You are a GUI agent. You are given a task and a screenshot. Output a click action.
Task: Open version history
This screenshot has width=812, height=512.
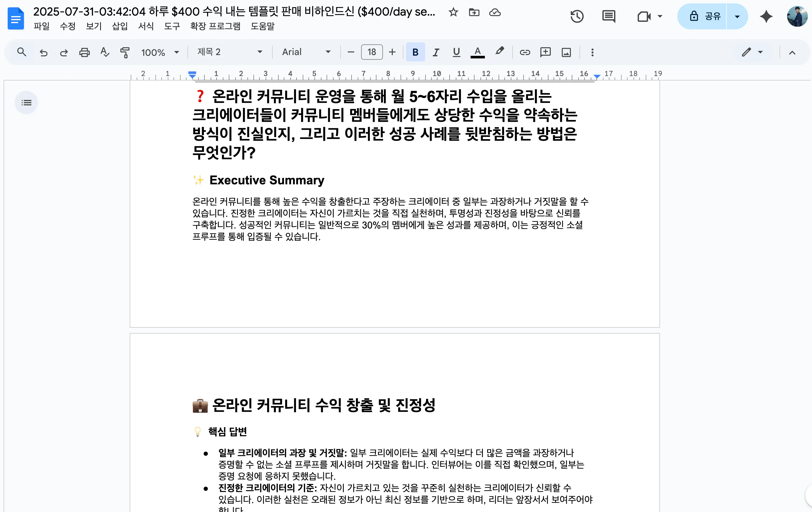[x=577, y=16]
